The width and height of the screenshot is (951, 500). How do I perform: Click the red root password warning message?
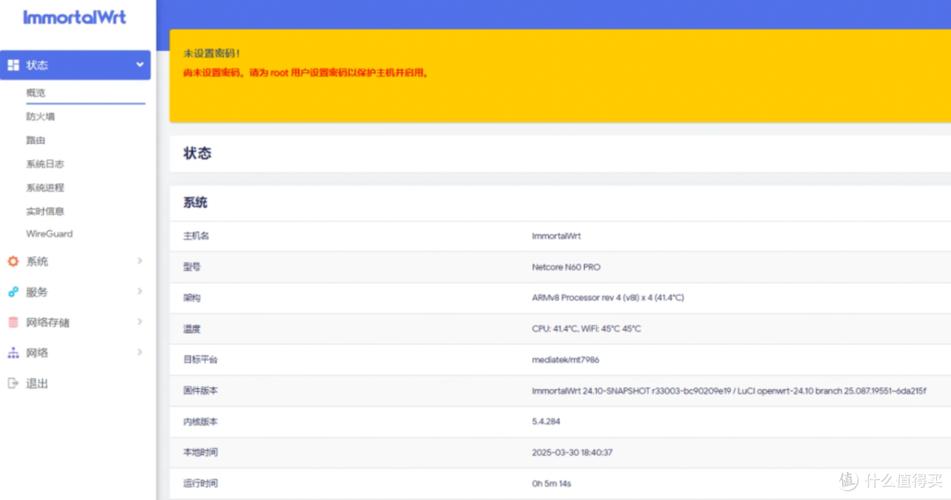306,73
